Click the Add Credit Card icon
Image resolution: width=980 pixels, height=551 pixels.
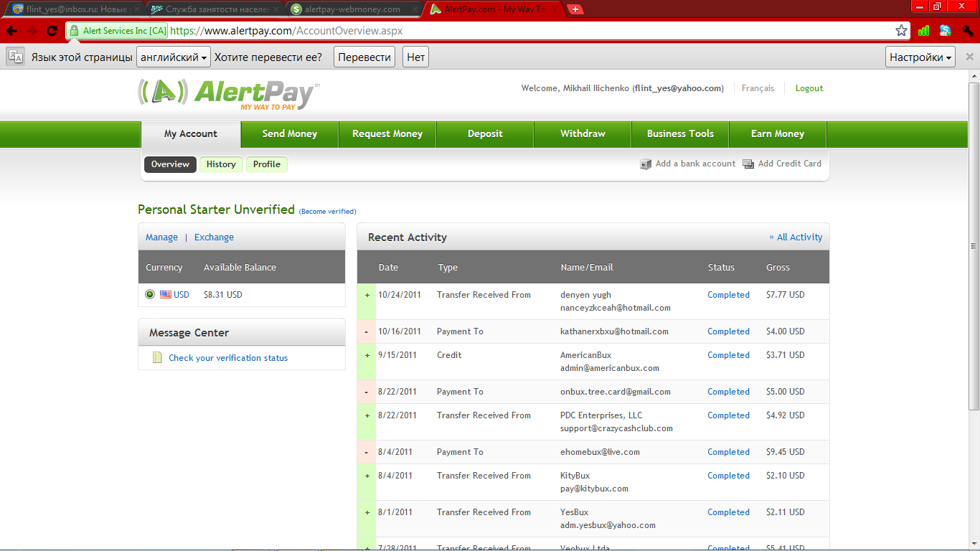pyautogui.click(x=748, y=164)
